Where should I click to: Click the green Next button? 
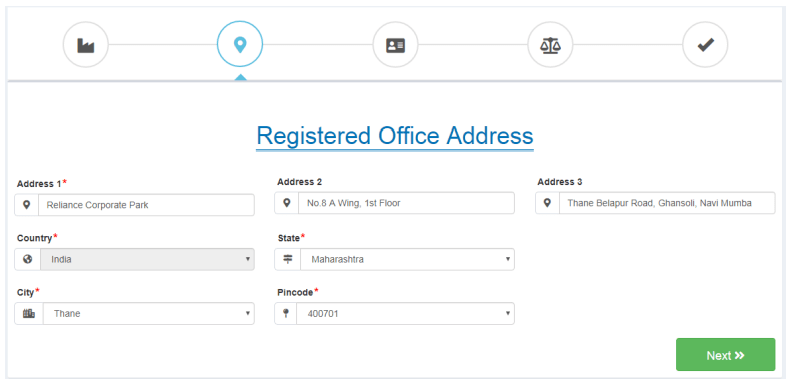click(725, 355)
